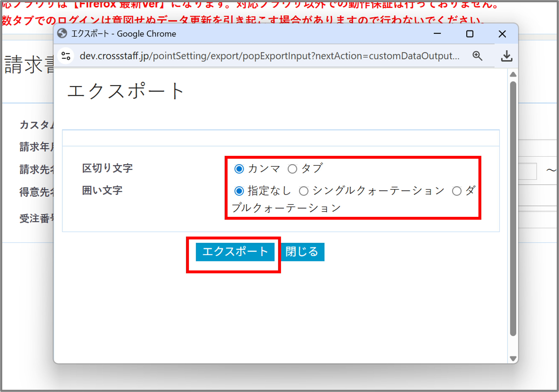Click the blue エクスポート button
The width and height of the screenshot is (559, 392).
[235, 252]
